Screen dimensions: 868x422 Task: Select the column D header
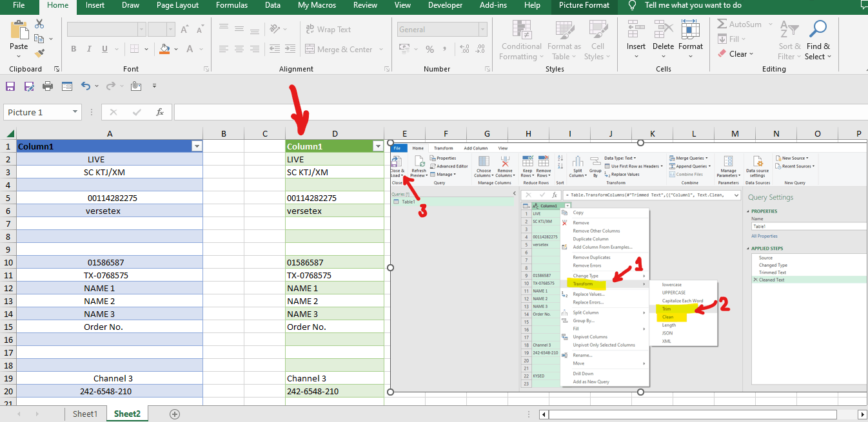tap(335, 133)
